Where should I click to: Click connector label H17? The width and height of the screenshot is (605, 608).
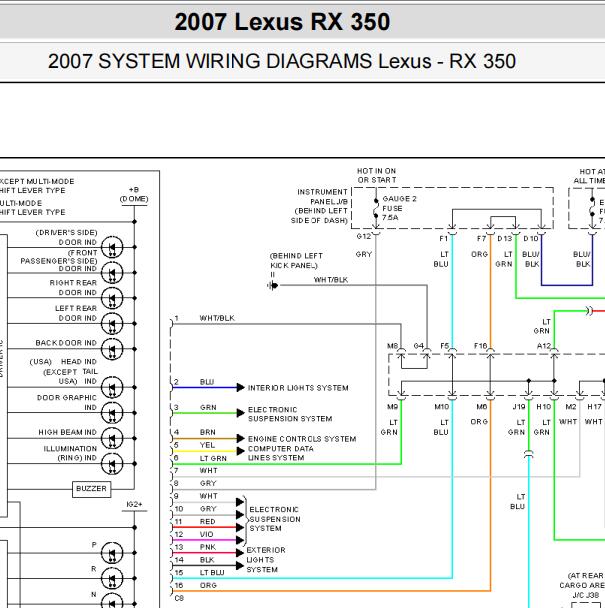click(x=595, y=407)
